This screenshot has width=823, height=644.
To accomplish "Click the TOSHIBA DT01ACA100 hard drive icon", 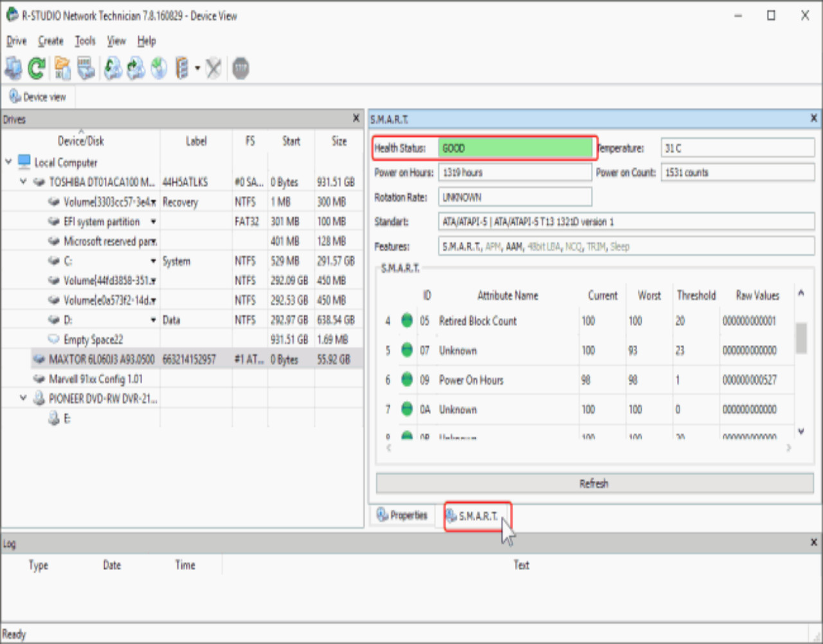I will tap(39, 182).
